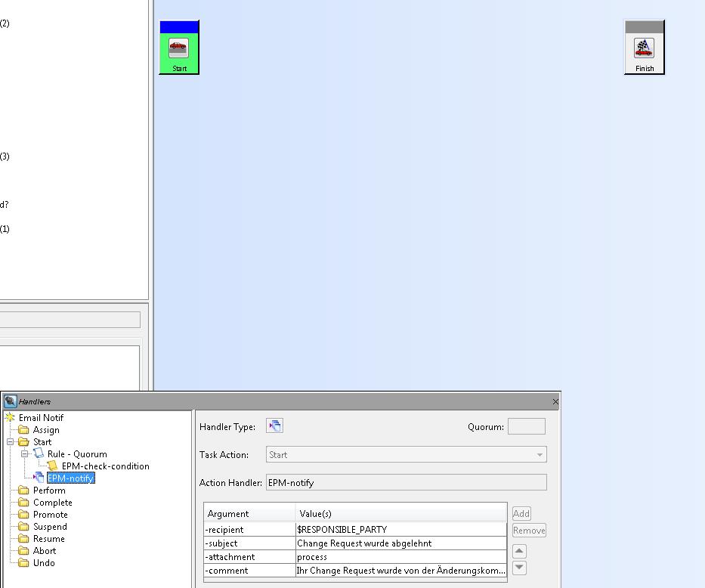
Task: Click the EPM-notify action handler icon
Action: (39, 478)
